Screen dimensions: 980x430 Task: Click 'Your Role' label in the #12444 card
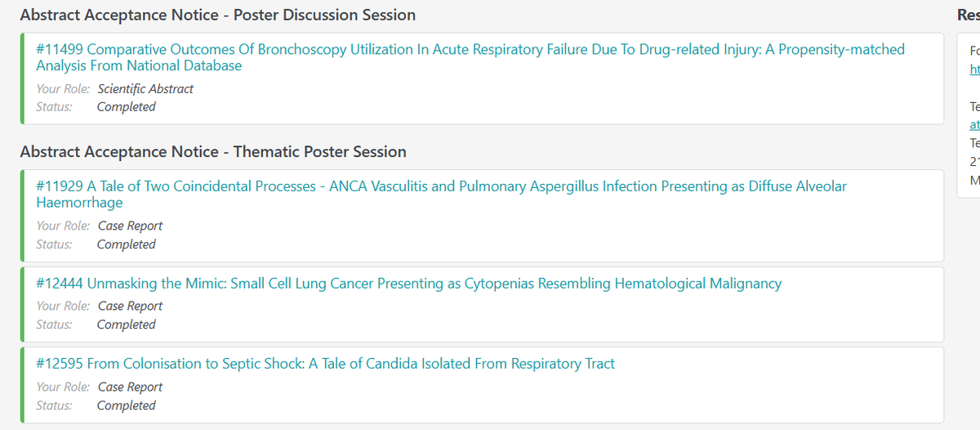point(63,306)
